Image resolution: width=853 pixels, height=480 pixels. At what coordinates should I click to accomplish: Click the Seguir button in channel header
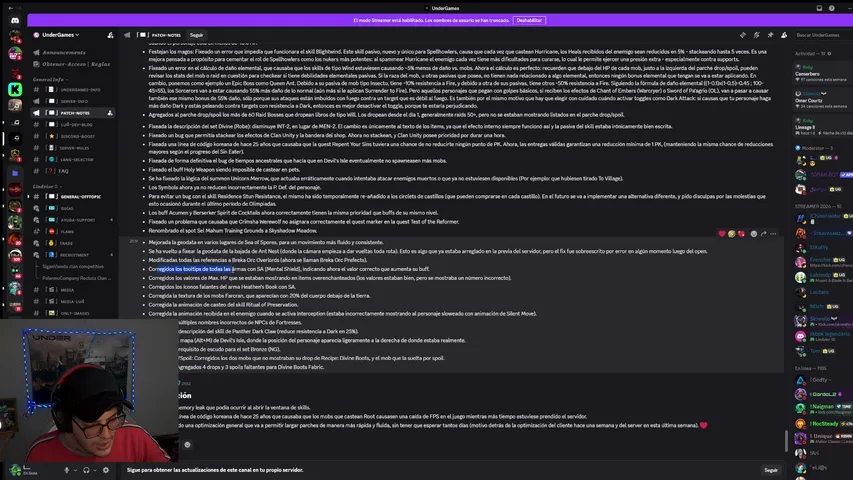coord(196,35)
